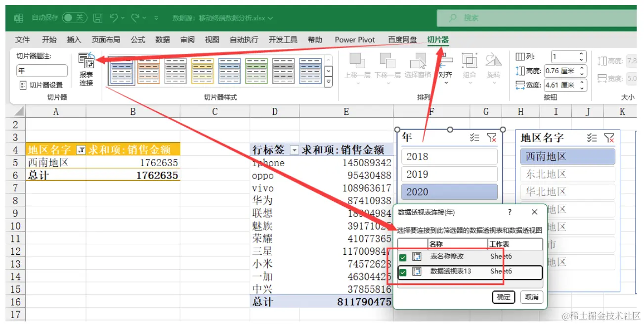
Task: Toggle checkbox for 数据透视表13
Action: [403, 272]
